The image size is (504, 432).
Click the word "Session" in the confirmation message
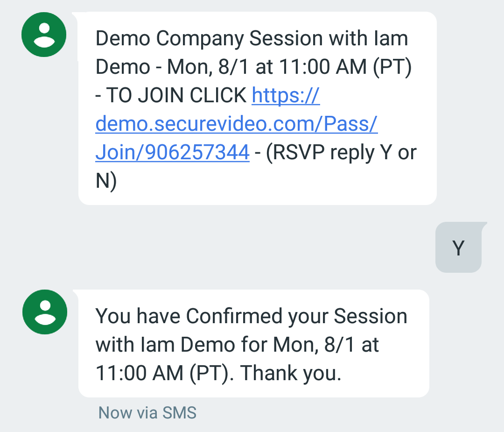[371, 316]
